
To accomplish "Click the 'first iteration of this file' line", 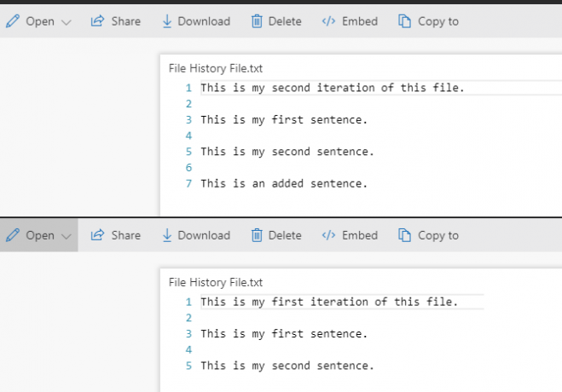I will tap(329, 302).
